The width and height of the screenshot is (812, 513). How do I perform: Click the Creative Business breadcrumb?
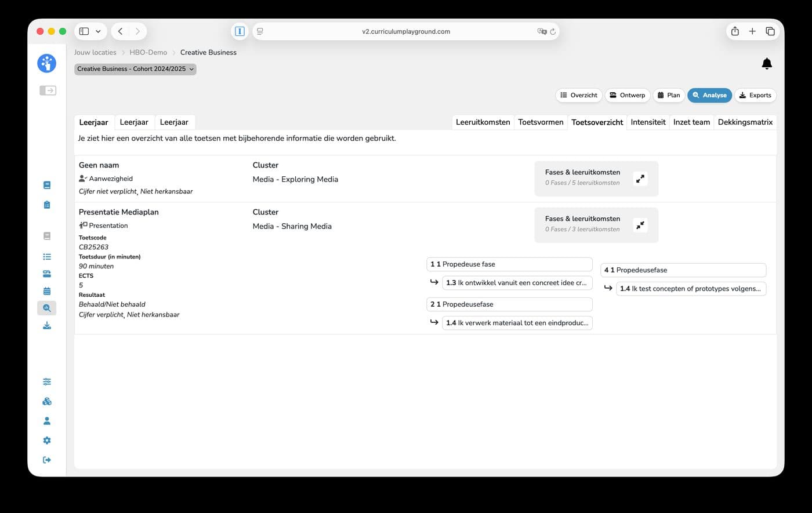[x=208, y=52]
